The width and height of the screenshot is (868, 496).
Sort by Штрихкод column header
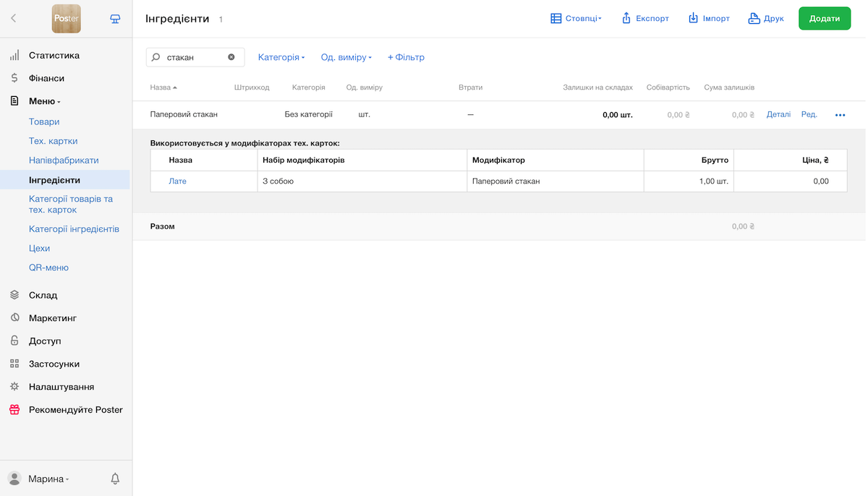[x=252, y=87]
